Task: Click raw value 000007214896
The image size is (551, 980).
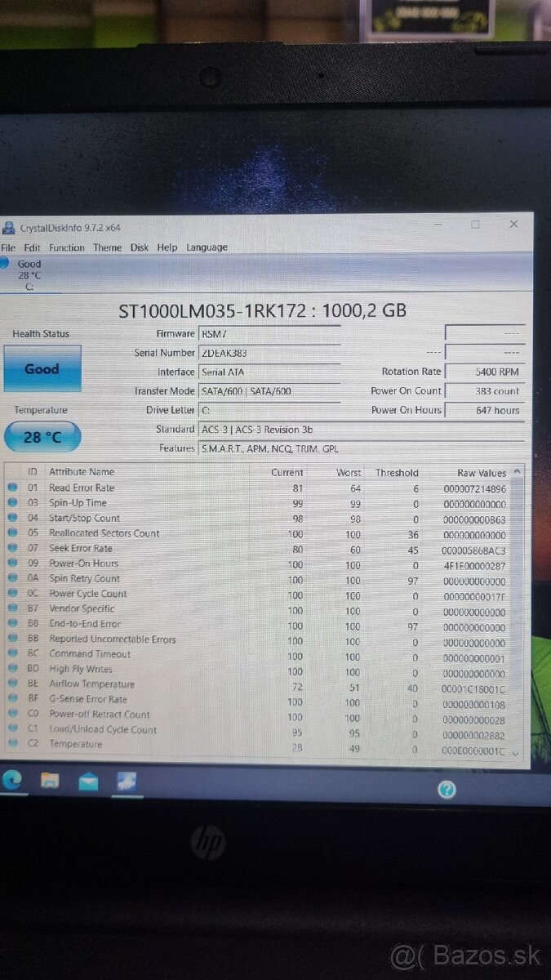Action: [474, 488]
